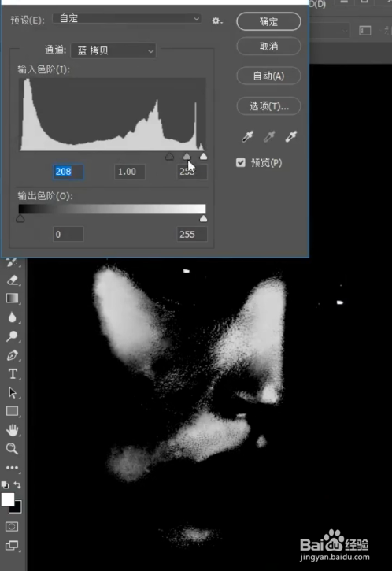Screen dimensions: 392x571
Task: Click the input shadow field showing 208
Action: click(x=68, y=172)
